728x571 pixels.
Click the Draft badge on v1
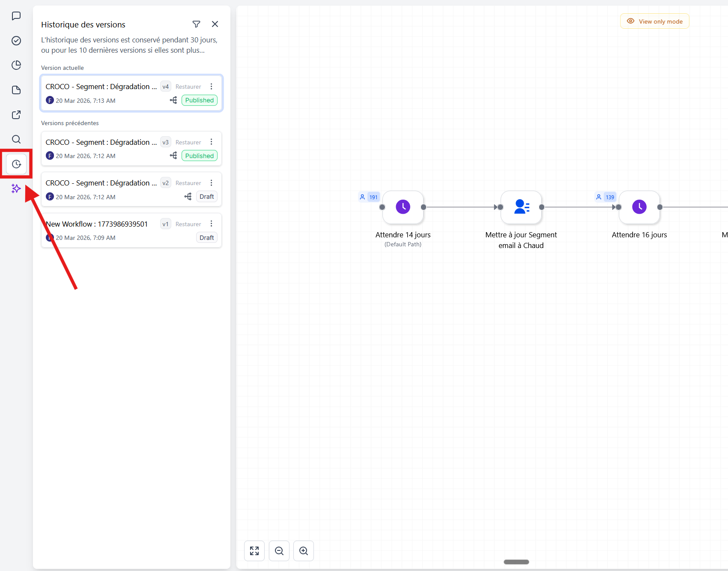pos(207,238)
